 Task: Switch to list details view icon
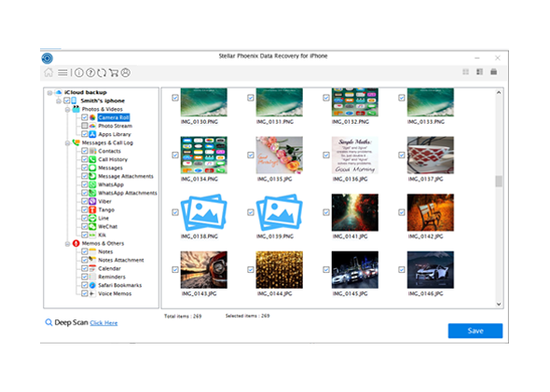pos(479,72)
